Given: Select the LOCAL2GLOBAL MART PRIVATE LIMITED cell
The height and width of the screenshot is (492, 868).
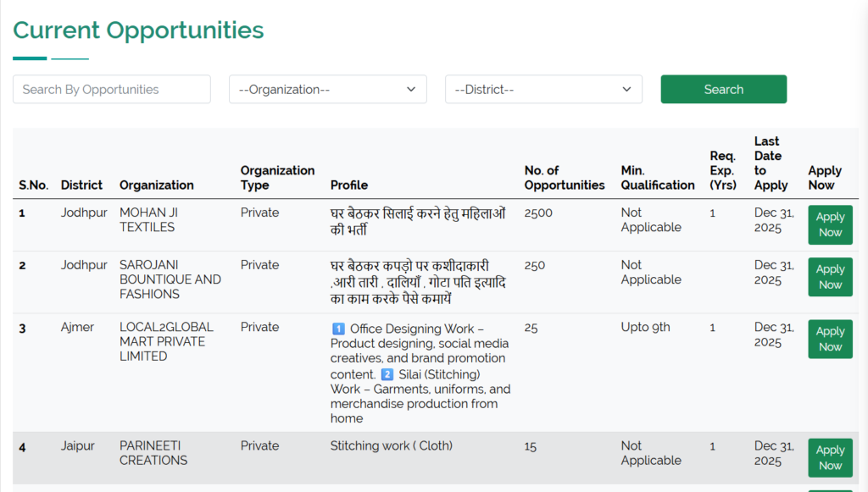Looking at the screenshot, I should pos(166,341).
